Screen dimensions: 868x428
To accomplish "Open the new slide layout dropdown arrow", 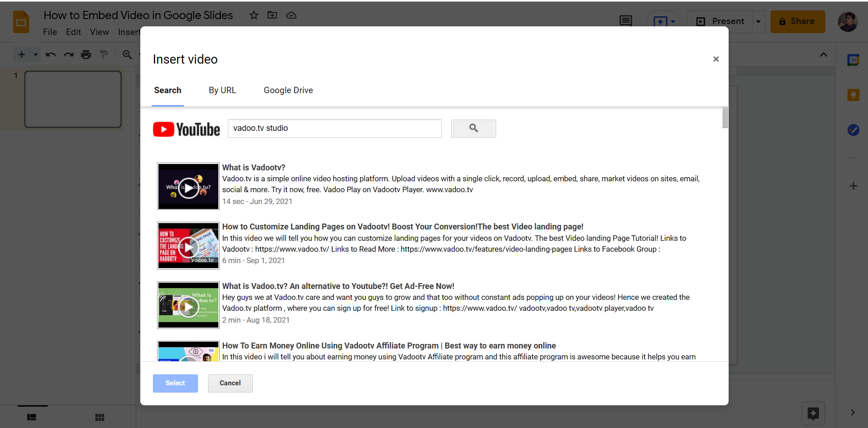I will click(x=35, y=55).
